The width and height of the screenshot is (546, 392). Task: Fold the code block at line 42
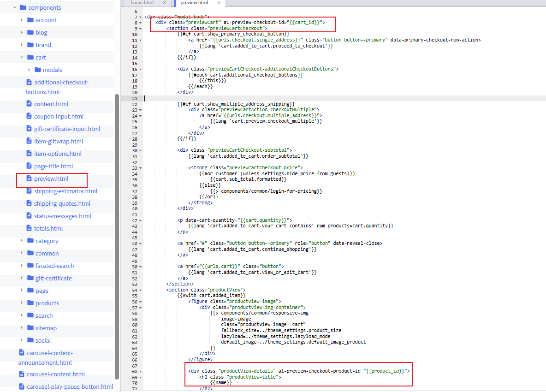[141, 220]
